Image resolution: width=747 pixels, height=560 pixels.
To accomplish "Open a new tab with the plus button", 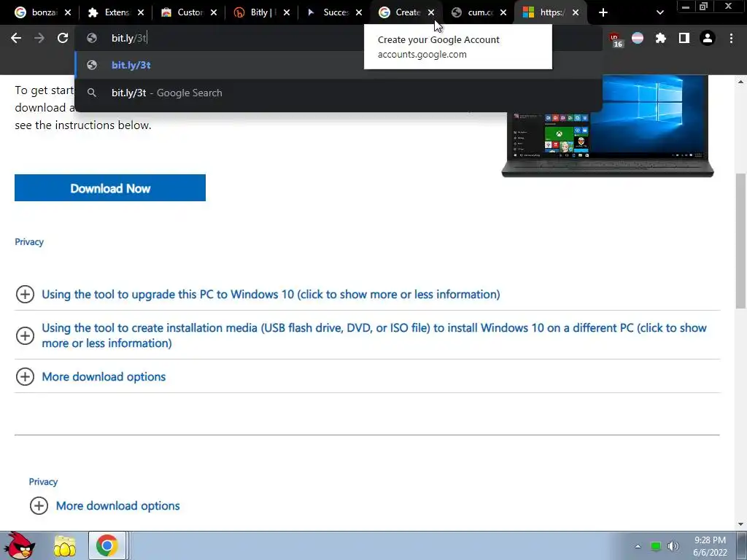I will click(603, 12).
